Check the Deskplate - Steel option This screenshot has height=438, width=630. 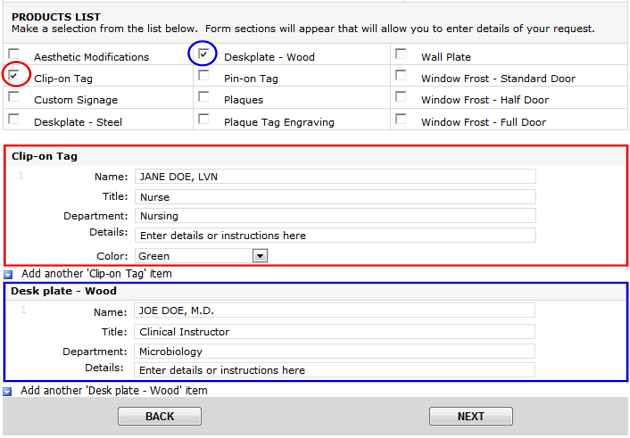(x=14, y=119)
